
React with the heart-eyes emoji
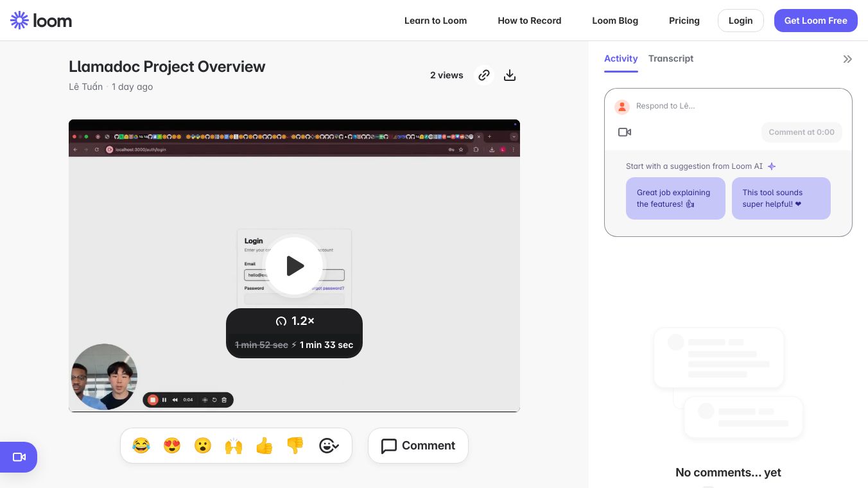pos(172,446)
